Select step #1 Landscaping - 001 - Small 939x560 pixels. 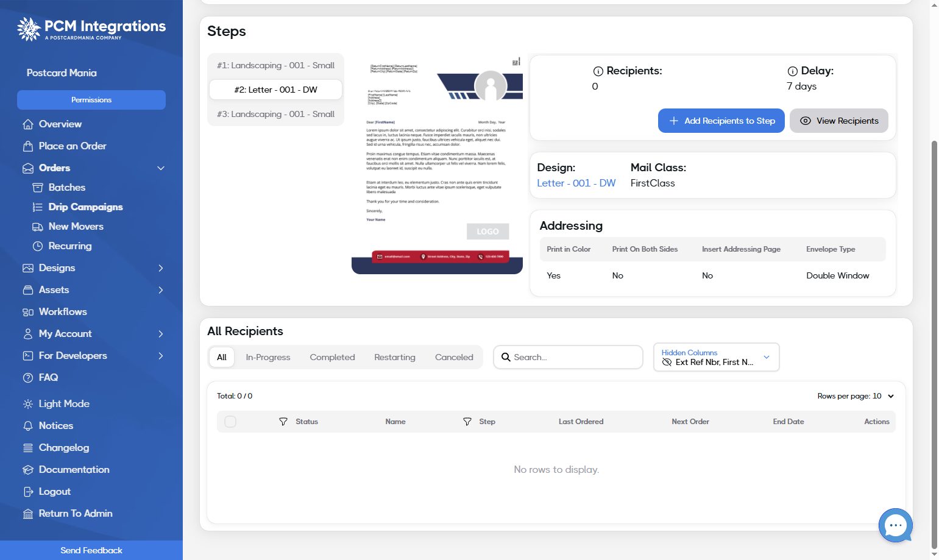[x=275, y=65]
